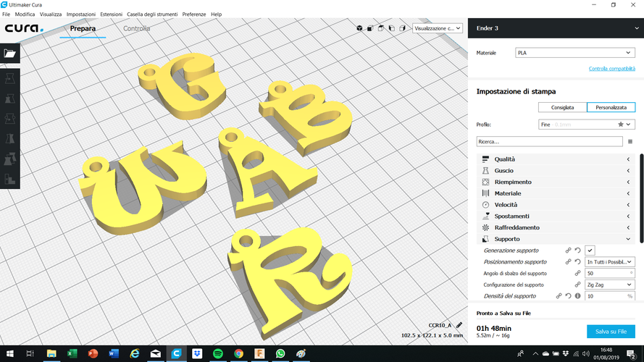Open Spotify from the taskbar
This screenshot has height=362, width=644.
click(x=218, y=353)
